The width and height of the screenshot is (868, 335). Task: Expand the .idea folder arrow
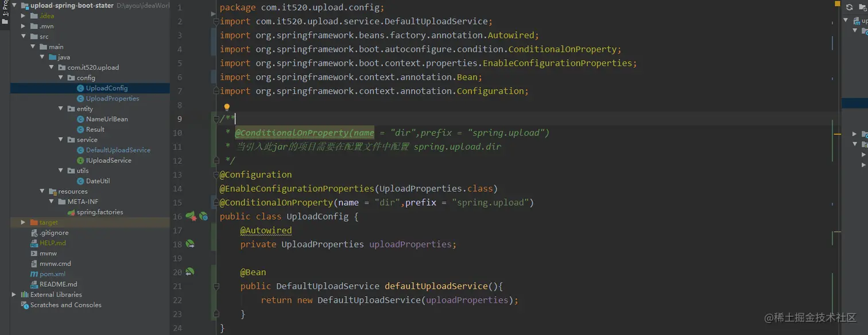[24, 16]
